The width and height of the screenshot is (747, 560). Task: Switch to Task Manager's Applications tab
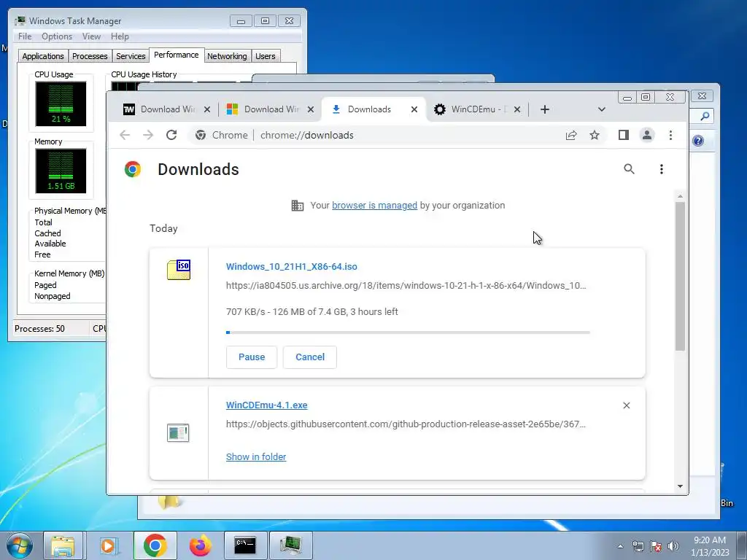(43, 56)
